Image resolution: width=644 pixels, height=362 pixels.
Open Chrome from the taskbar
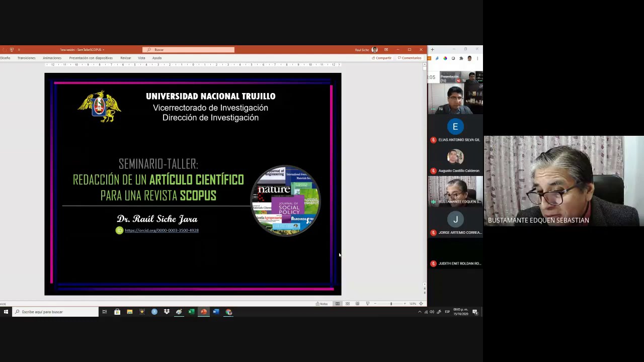point(228,312)
